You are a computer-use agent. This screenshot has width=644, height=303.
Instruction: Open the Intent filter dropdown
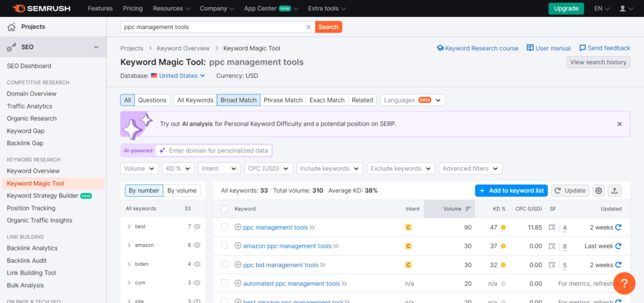click(x=219, y=168)
